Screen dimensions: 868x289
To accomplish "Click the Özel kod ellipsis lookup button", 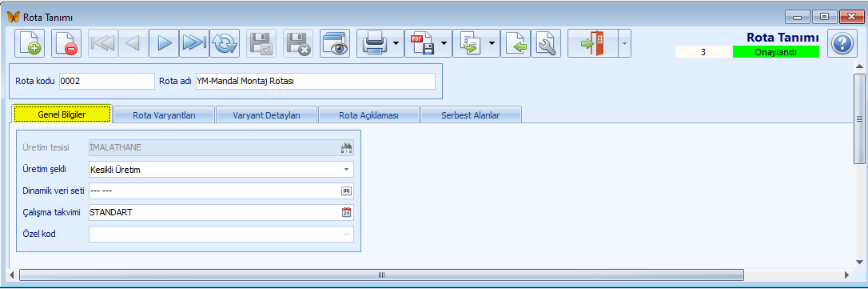I will pos(347,234).
